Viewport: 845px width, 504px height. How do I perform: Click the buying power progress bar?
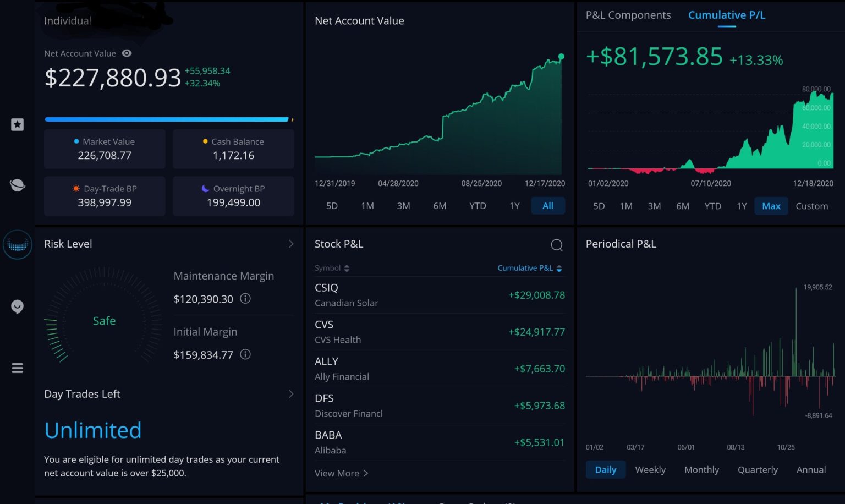click(167, 119)
